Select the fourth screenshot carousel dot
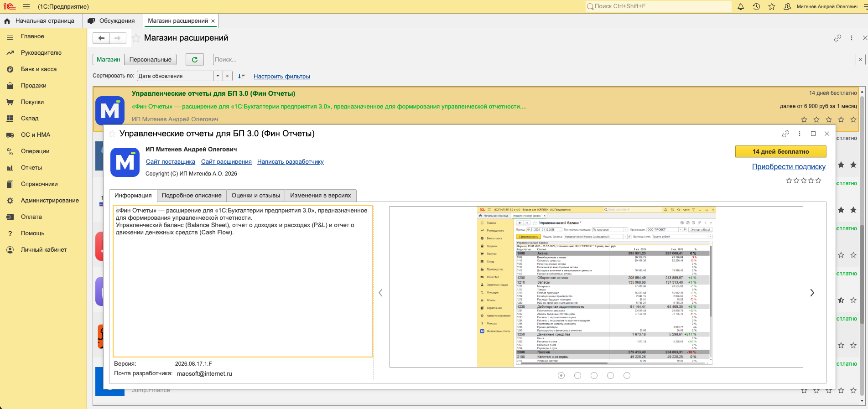The height and width of the screenshot is (409, 868). click(x=610, y=376)
